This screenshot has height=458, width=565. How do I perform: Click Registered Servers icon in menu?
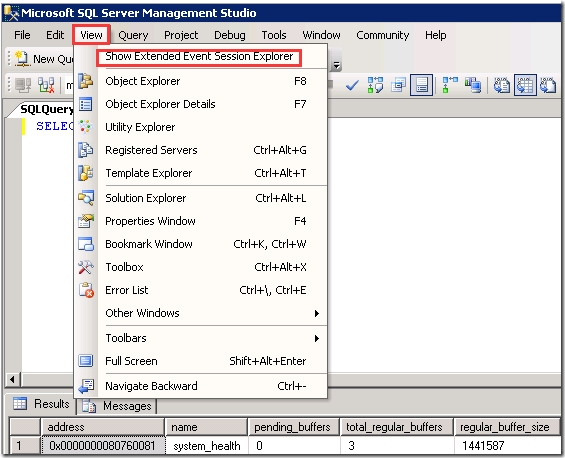tap(86, 150)
